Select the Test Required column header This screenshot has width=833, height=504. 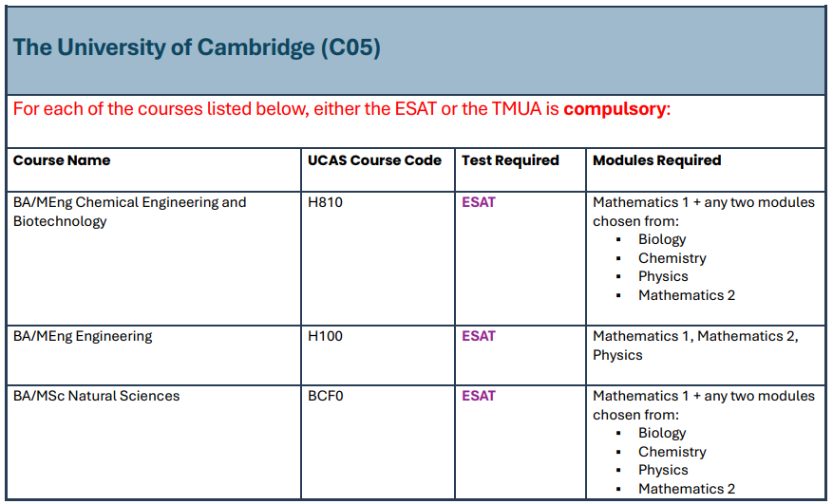510,160
